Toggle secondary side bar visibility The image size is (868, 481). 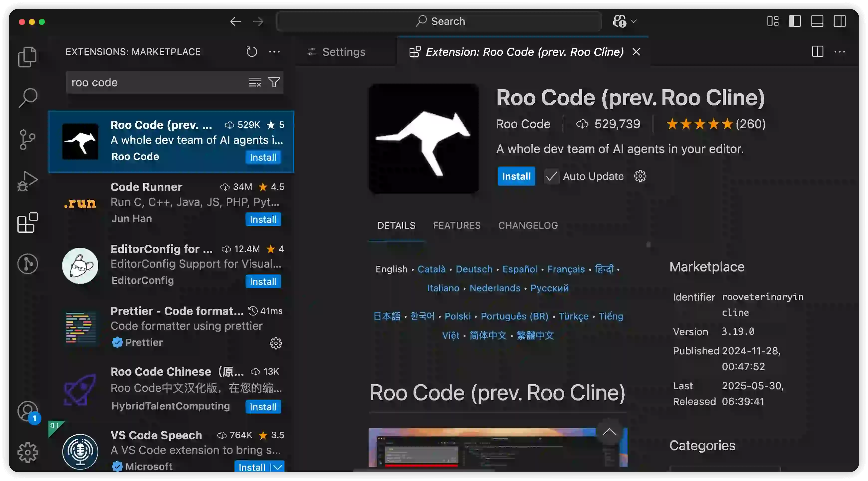tap(840, 21)
